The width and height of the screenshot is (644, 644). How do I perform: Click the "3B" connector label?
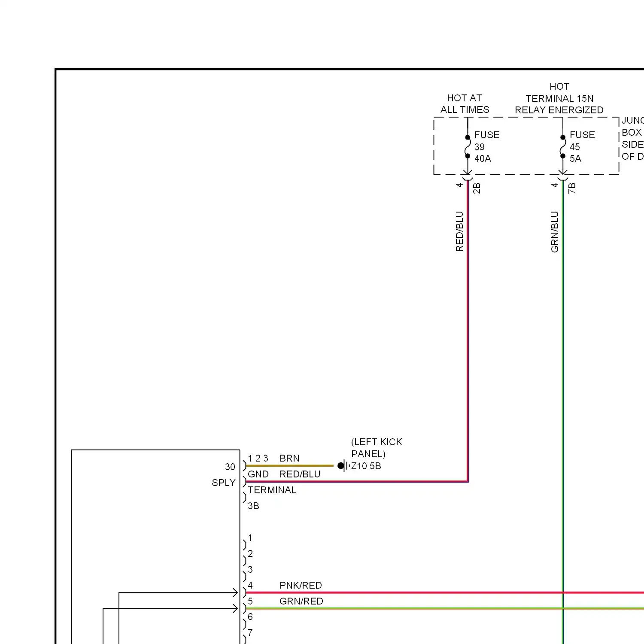point(253,506)
